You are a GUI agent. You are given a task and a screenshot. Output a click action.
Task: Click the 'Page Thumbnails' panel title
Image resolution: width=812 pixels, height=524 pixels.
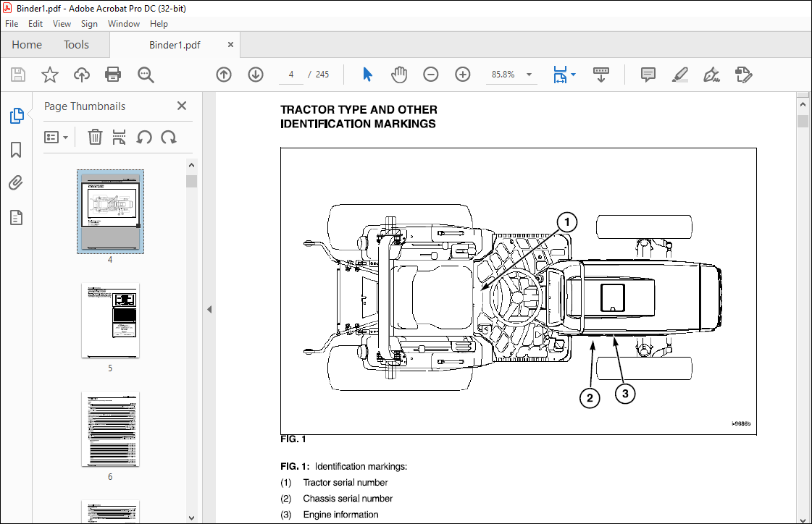[85, 106]
